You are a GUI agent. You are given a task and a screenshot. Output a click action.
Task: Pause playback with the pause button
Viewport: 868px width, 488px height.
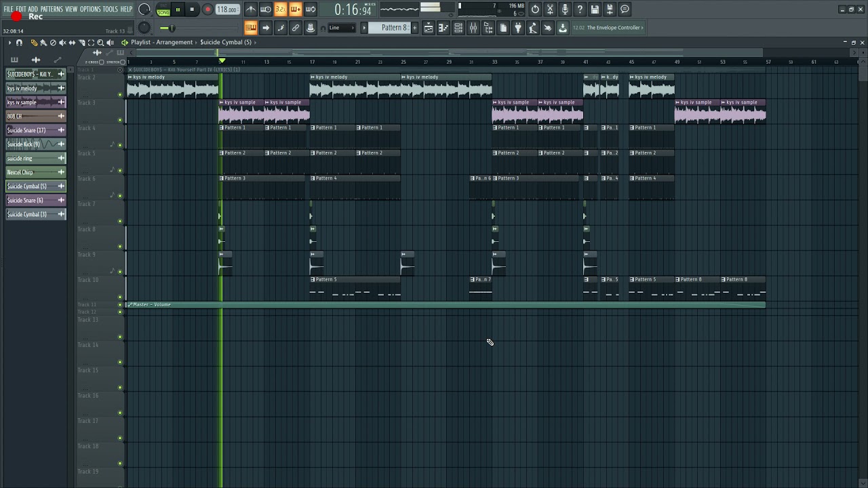click(x=178, y=9)
